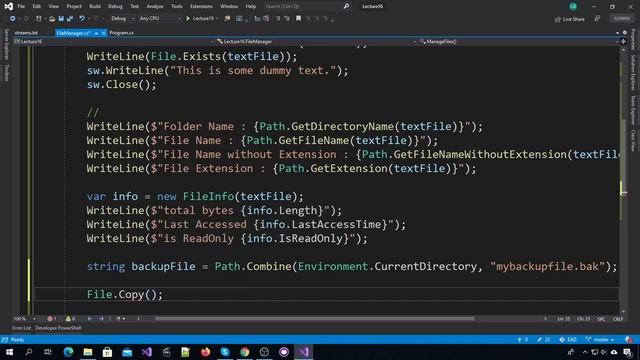This screenshot has height=360, width=640.
Task: Click the Open File toolbar icon
Action: pos(52,18)
